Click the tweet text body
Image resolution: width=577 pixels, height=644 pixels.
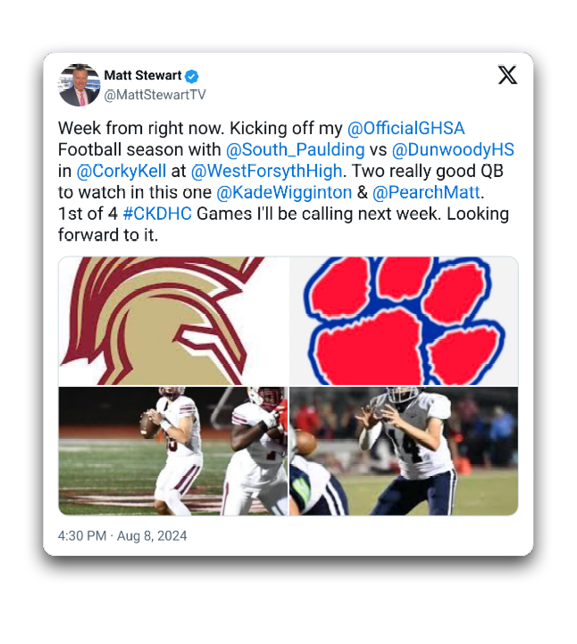[286, 182]
